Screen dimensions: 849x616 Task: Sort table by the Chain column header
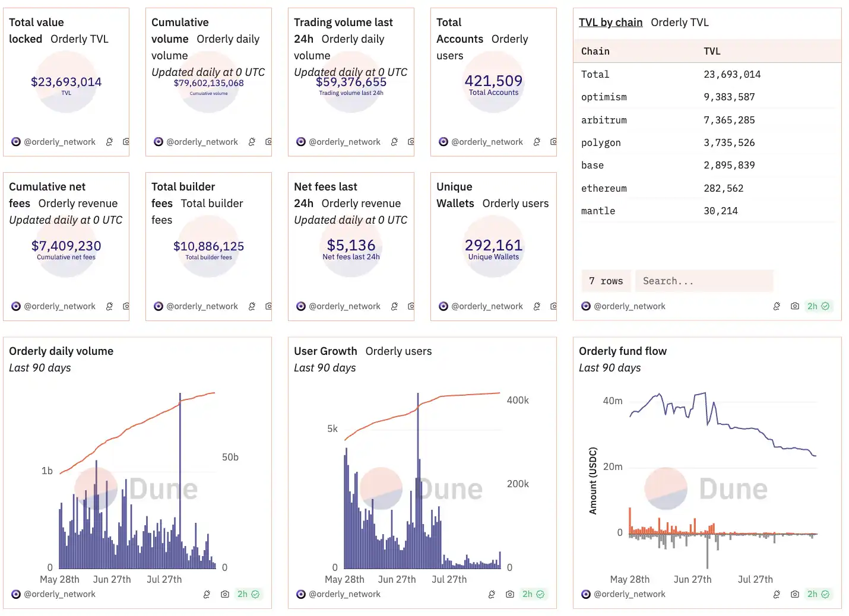595,52
